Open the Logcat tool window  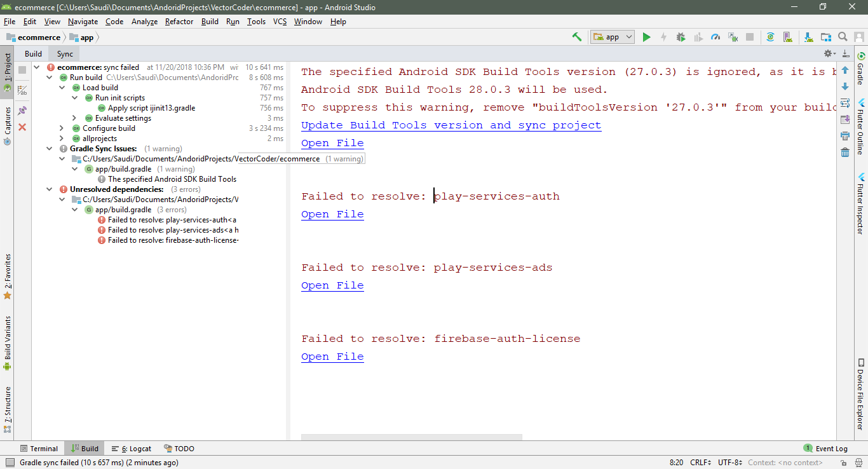point(132,449)
